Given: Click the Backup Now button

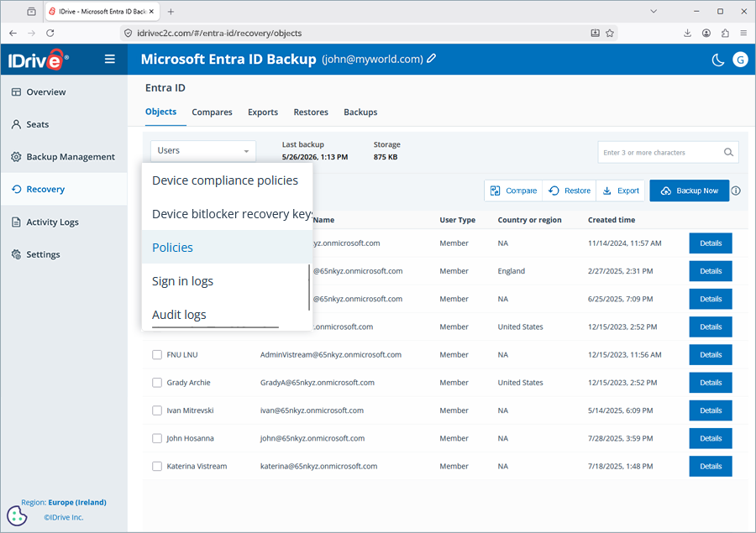Looking at the screenshot, I should [x=689, y=191].
